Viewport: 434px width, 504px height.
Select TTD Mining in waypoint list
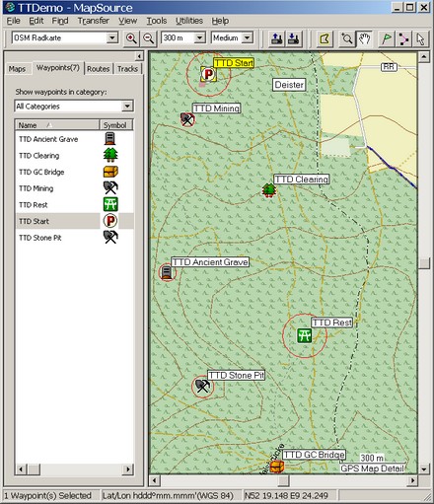click(x=36, y=188)
